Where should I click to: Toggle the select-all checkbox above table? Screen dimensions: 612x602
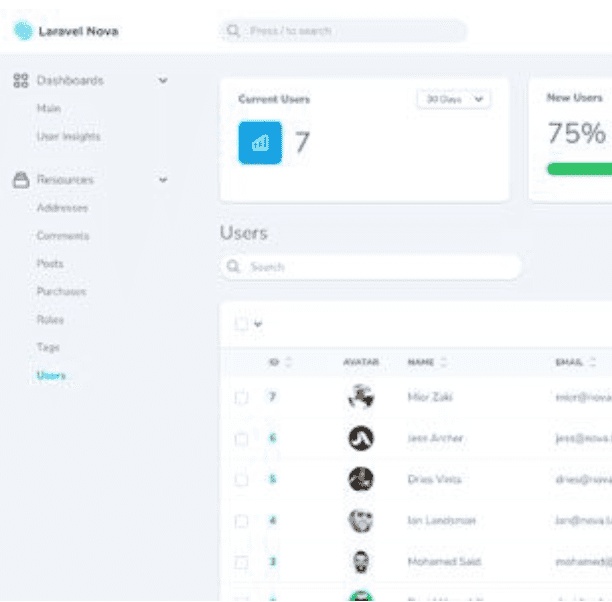click(241, 324)
